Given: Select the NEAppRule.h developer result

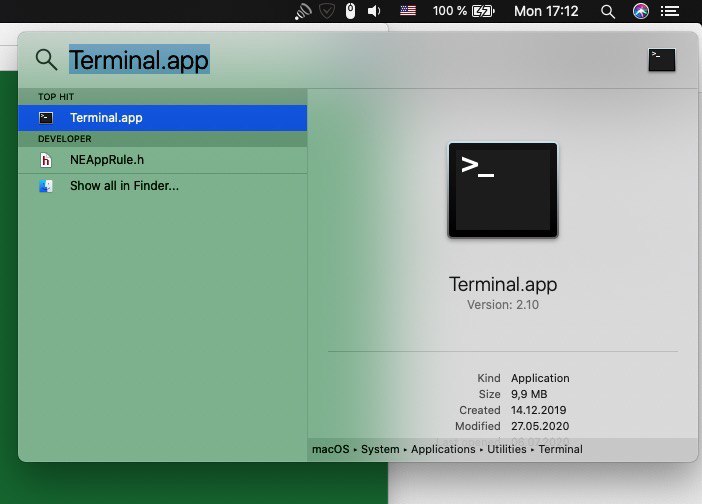Looking at the screenshot, I should [x=163, y=160].
